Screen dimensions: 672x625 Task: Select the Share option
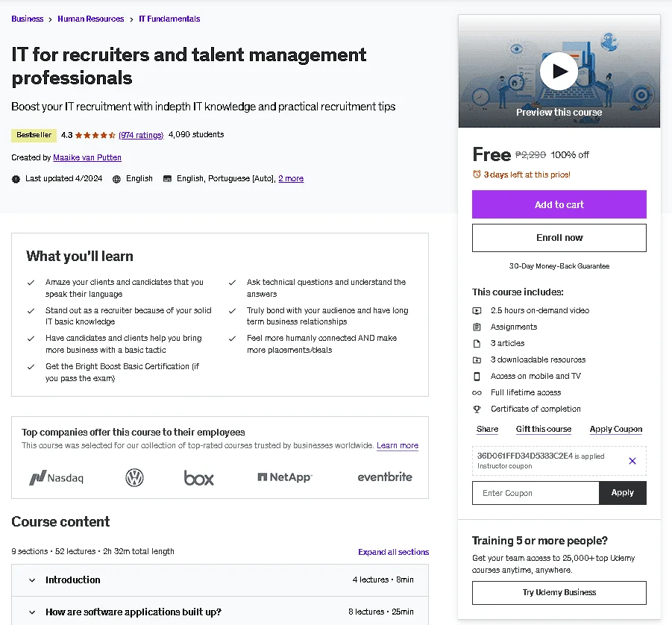coord(487,429)
